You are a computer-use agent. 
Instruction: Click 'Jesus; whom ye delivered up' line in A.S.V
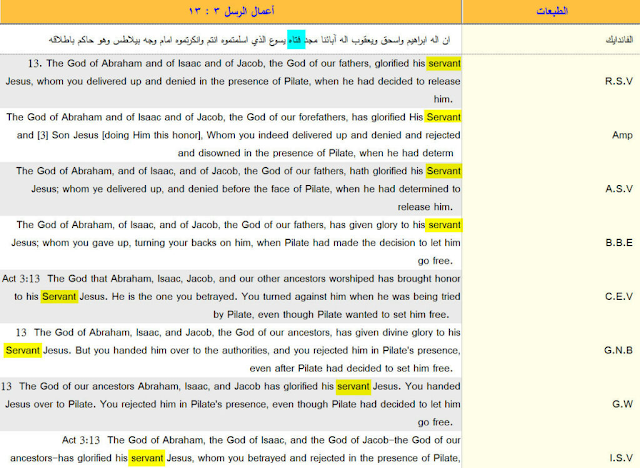click(246, 189)
